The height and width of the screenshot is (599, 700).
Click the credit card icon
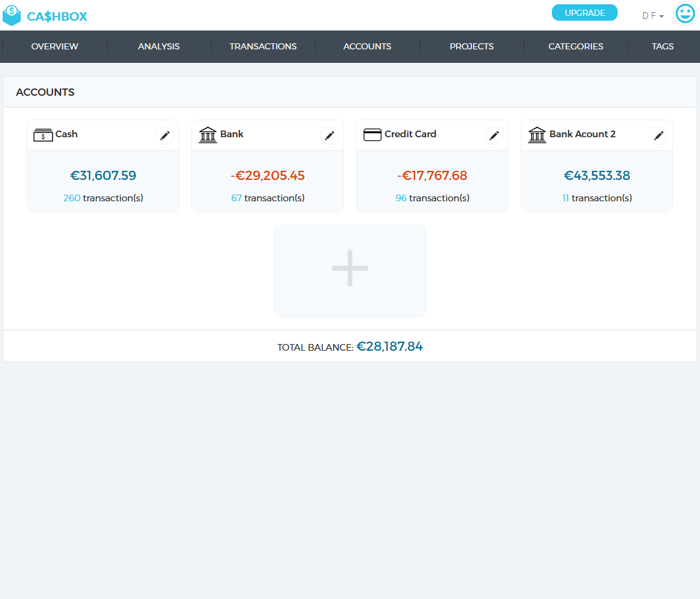click(x=372, y=135)
